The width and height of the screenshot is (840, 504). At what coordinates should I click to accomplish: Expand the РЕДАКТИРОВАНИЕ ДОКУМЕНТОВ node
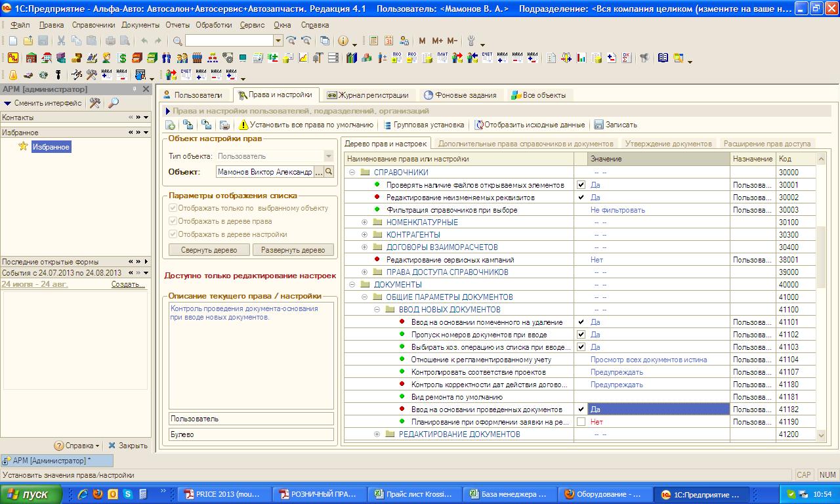pyautogui.click(x=377, y=434)
